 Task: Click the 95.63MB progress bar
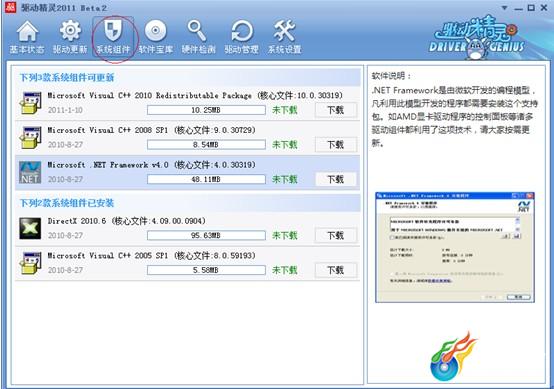[x=206, y=235]
